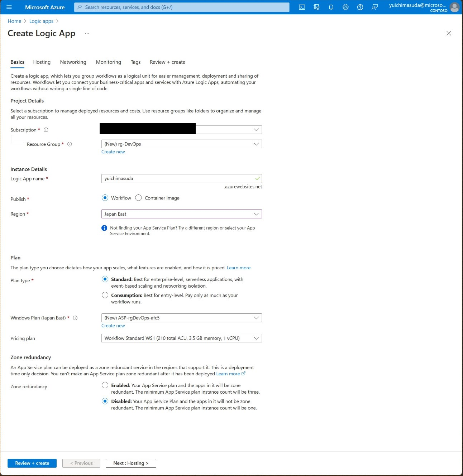Open the Help question mark icon
The image size is (463, 476).
(360, 7)
